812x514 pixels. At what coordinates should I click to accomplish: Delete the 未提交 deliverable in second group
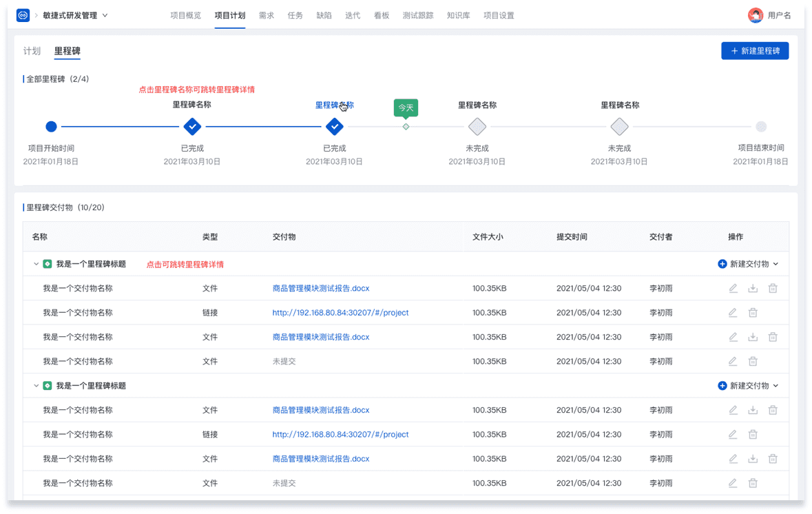[753, 484]
